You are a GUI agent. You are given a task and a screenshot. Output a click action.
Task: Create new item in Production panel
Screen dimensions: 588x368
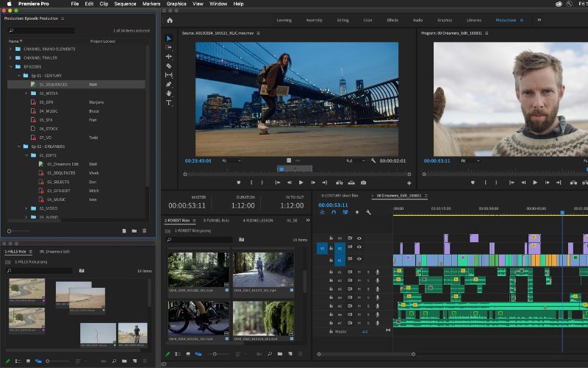click(124, 231)
